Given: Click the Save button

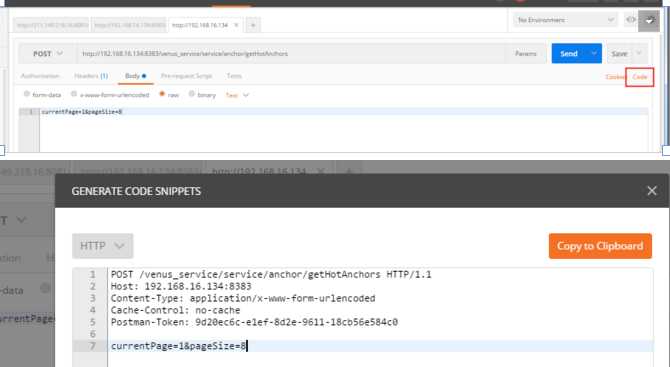Looking at the screenshot, I should tap(619, 53).
